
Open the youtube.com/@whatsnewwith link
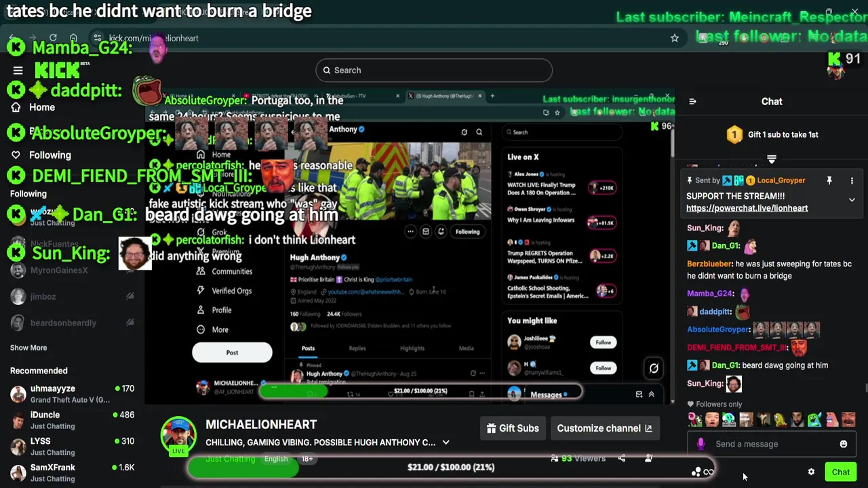367,291
